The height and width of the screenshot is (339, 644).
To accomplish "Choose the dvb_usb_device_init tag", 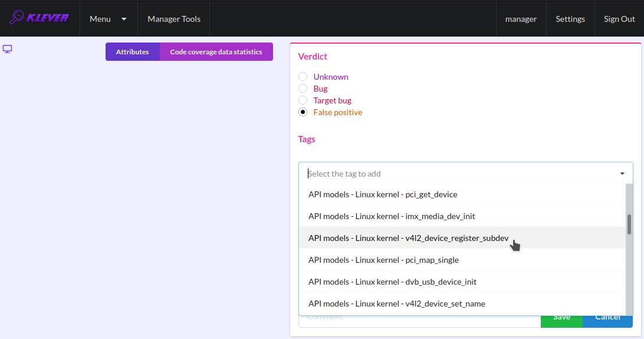I will click(462, 281).
